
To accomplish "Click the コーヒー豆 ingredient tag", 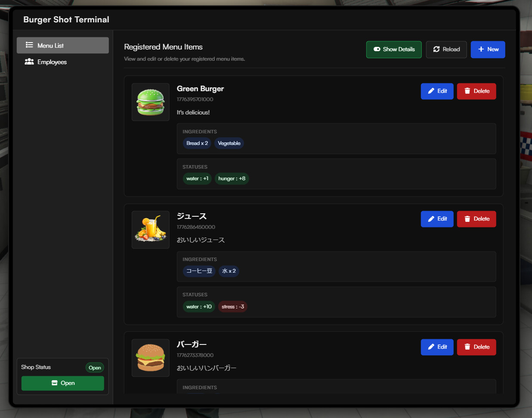I will click(199, 271).
